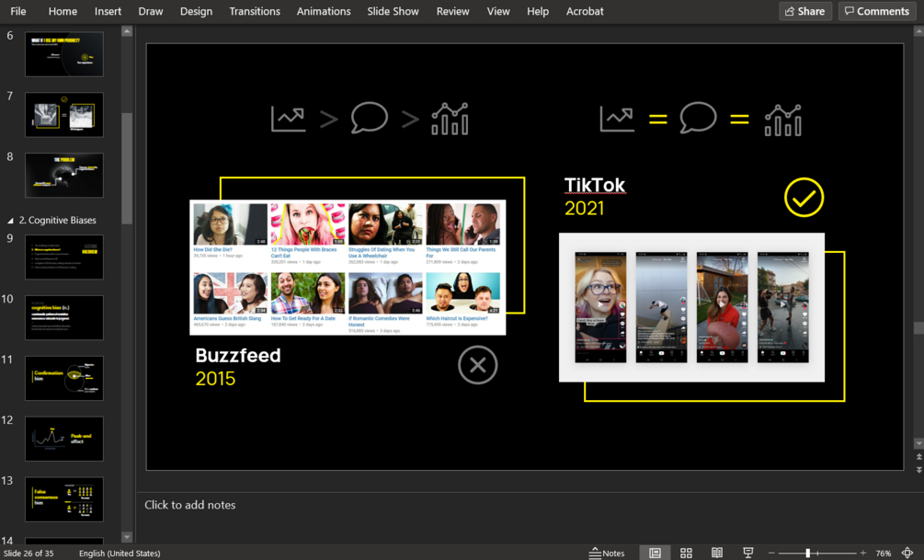Click the zoom in plus button
The width and height of the screenshot is (924, 560).
pos(862,553)
